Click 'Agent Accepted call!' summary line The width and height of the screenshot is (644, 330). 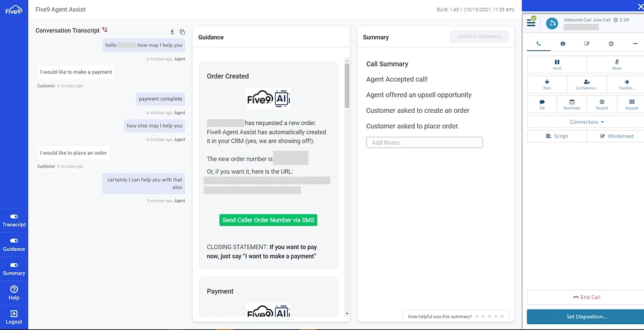tap(397, 79)
